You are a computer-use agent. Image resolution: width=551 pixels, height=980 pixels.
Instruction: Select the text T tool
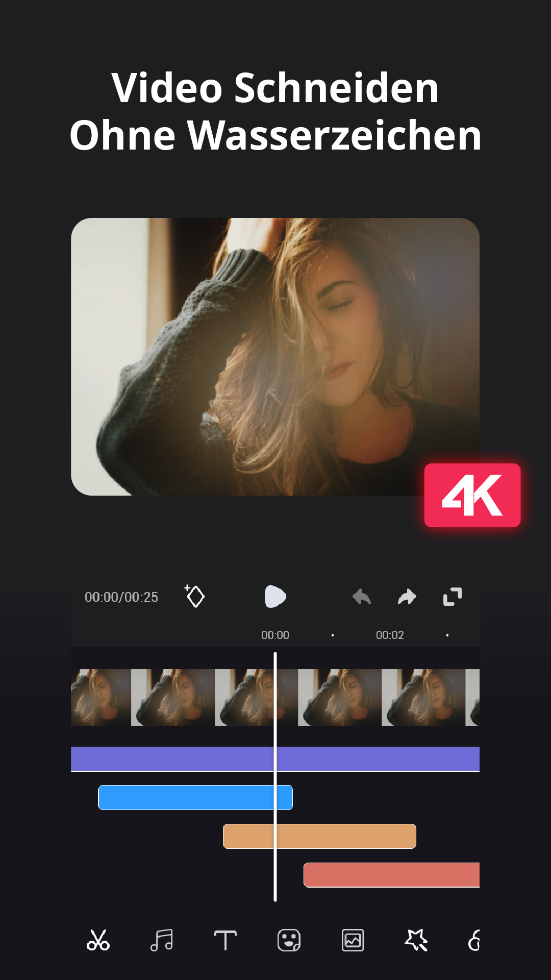click(225, 940)
